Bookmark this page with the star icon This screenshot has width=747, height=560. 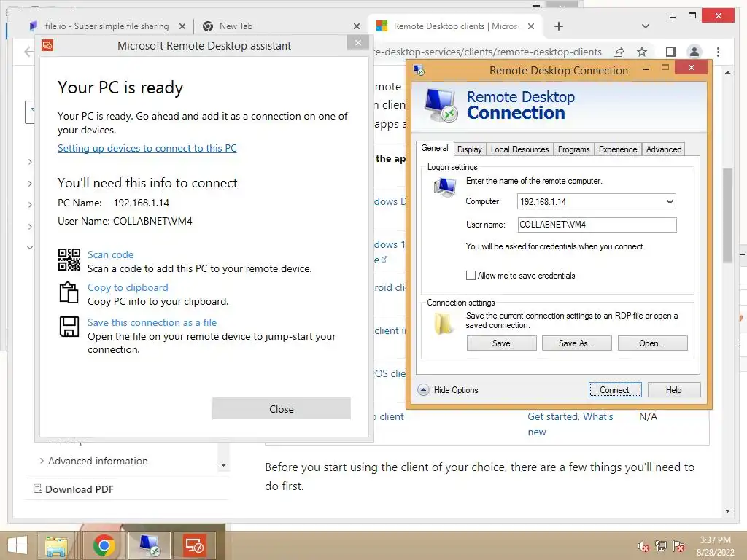(x=642, y=52)
